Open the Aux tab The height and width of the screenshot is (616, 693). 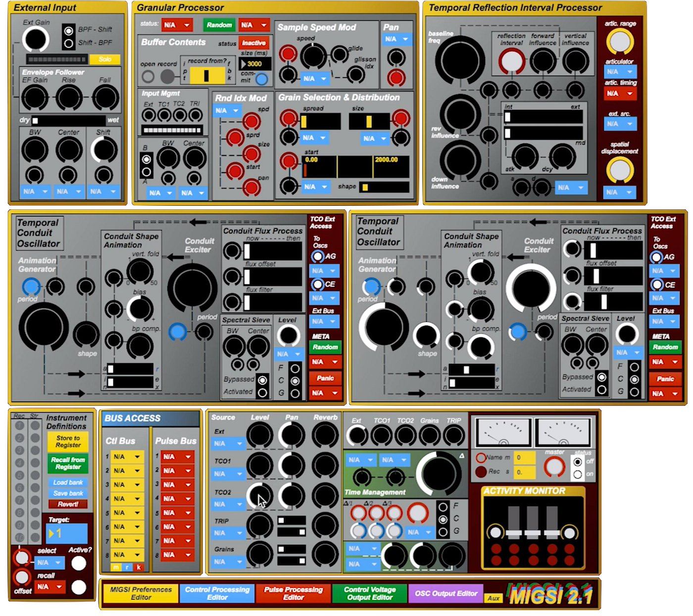tap(494, 598)
